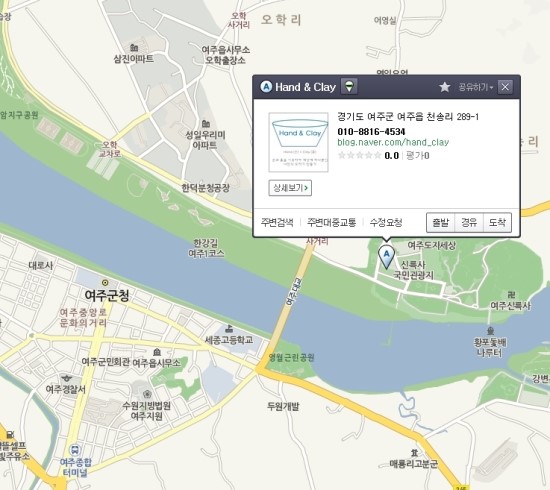Click the Hand & Clay logo thumbnail
The image size is (550, 490).
299,142
